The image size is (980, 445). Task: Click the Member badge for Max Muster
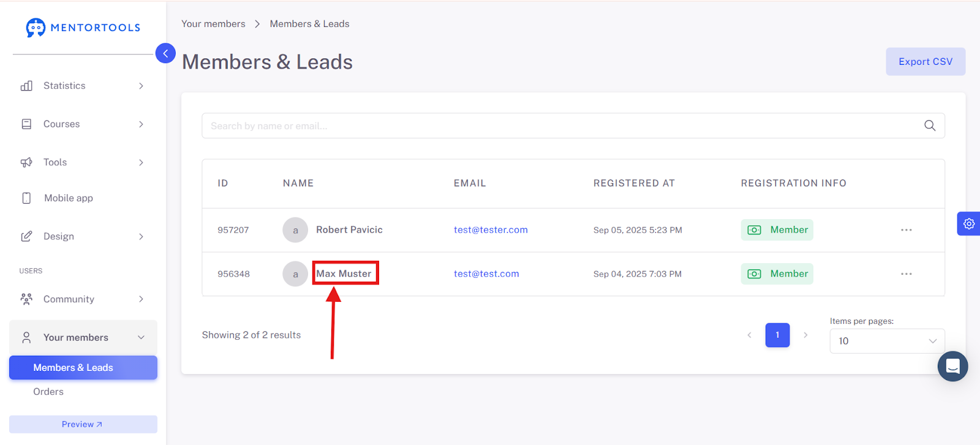tap(777, 274)
